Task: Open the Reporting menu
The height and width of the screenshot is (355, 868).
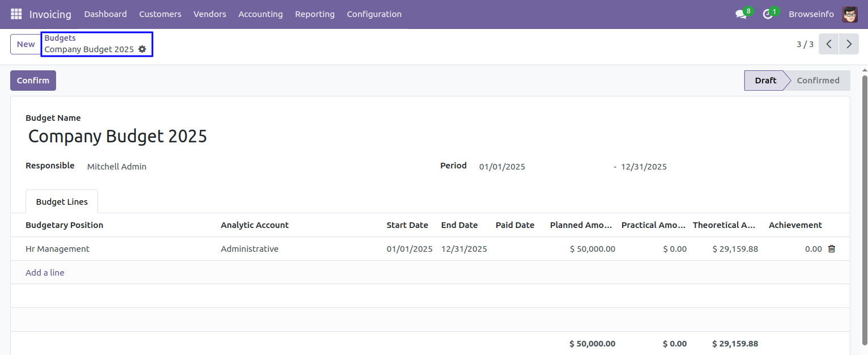Action: tap(314, 14)
